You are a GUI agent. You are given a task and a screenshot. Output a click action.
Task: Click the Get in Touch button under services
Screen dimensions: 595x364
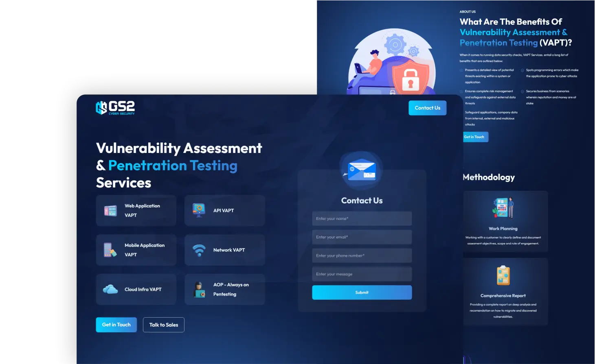pyautogui.click(x=116, y=325)
